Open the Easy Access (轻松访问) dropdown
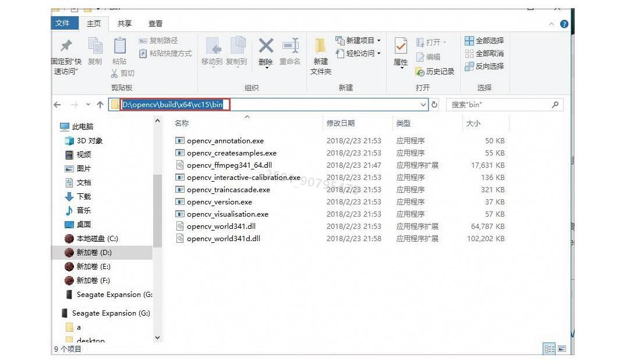Image resolution: width=626 pixels, height=364 pixels. click(x=358, y=53)
